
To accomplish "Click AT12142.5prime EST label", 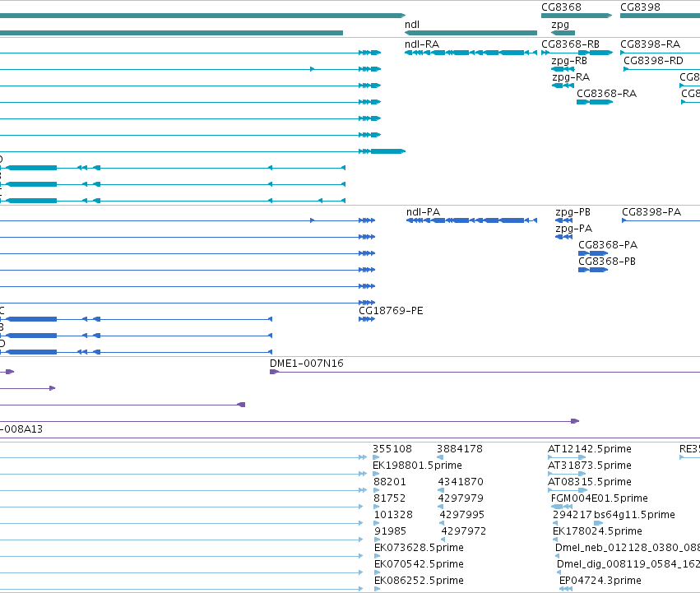I will coord(589,449).
